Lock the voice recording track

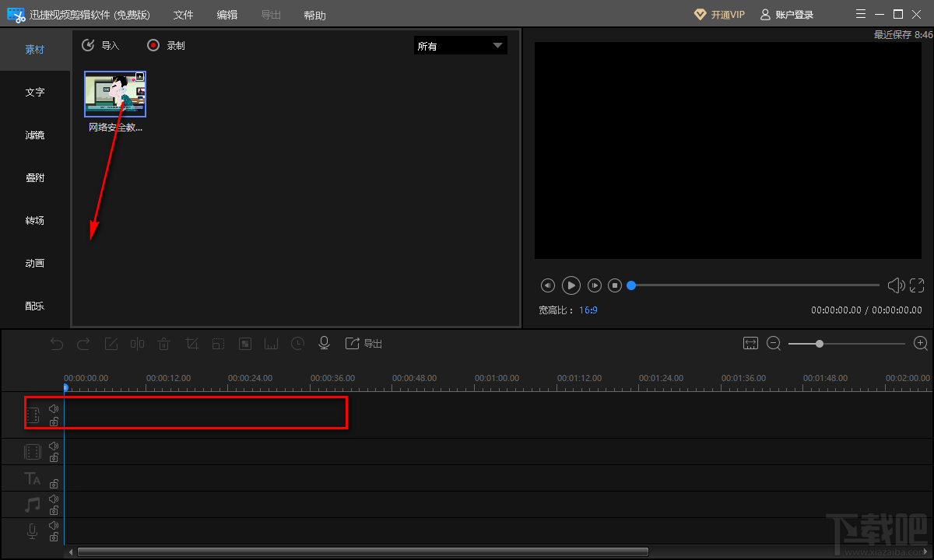(54, 537)
